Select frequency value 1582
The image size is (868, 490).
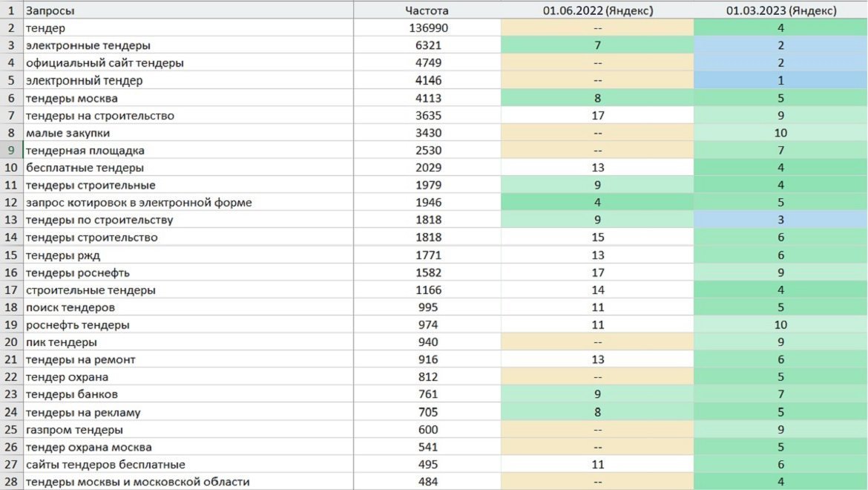click(428, 272)
